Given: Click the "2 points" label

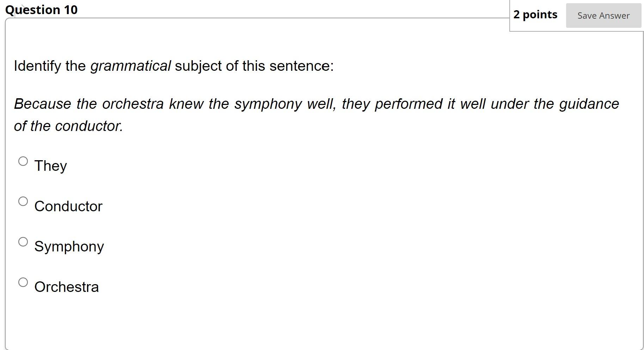Looking at the screenshot, I should click(x=535, y=14).
